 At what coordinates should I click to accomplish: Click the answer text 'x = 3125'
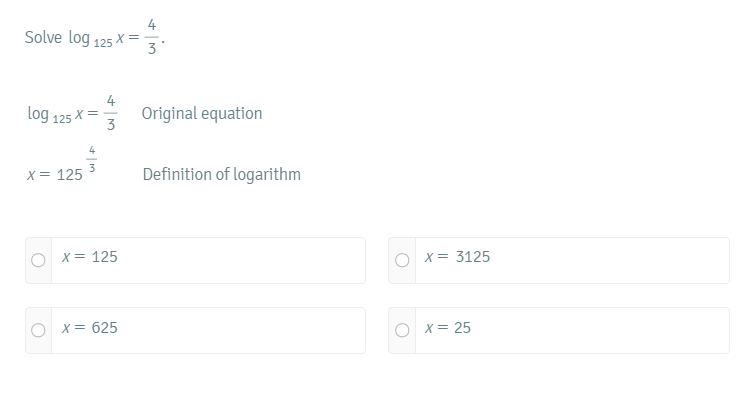coord(457,257)
